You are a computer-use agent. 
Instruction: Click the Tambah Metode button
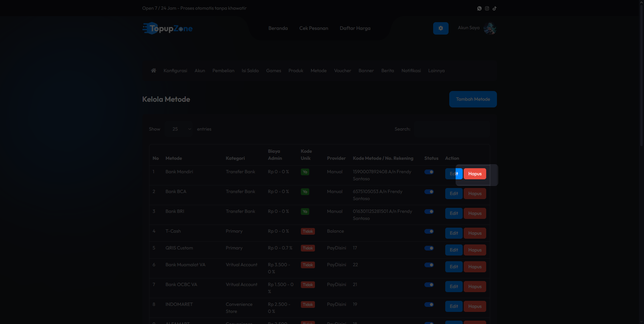473,99
